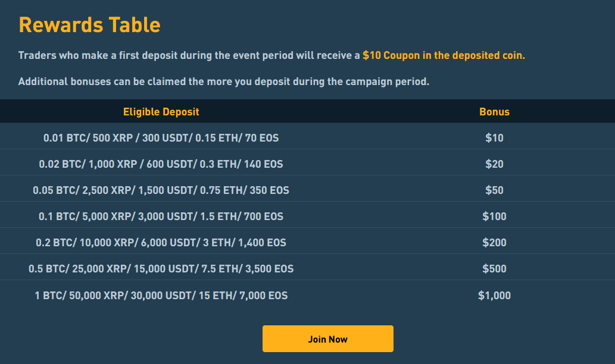
Task: Click the Eligible Deposit column header
Action: pyautogui.click(x=161, y=112)
